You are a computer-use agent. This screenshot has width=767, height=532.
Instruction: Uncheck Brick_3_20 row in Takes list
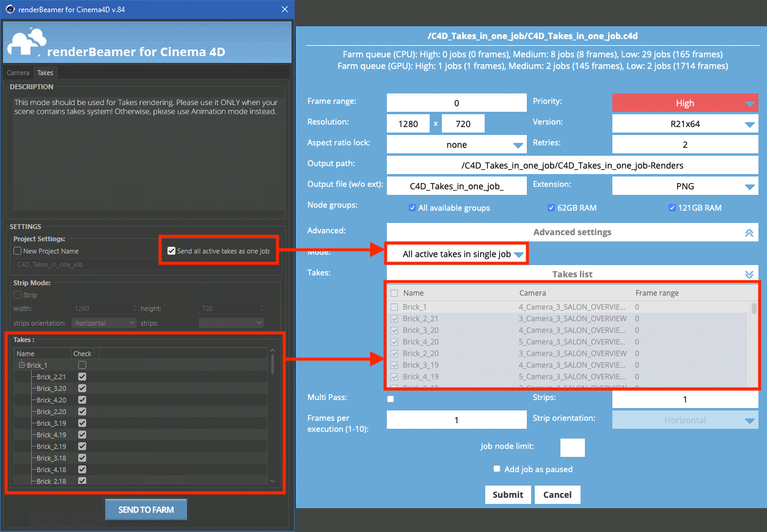(394, 330)
